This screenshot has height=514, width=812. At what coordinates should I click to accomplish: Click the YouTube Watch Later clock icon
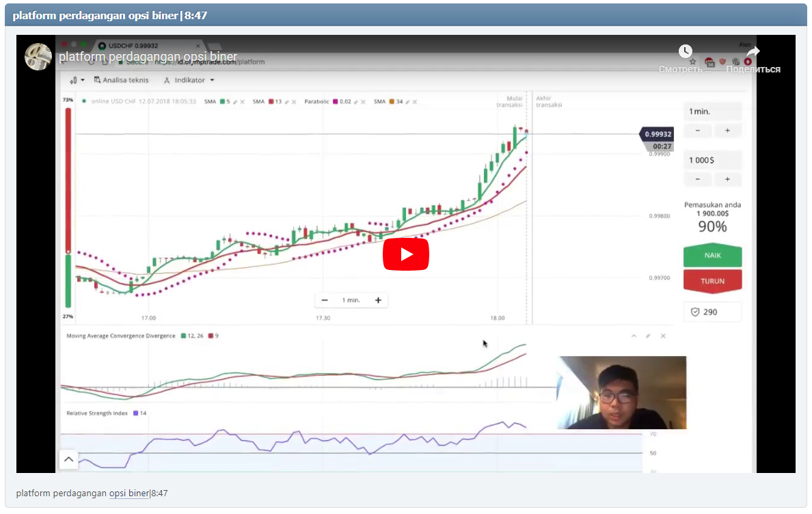pos(685,51)
